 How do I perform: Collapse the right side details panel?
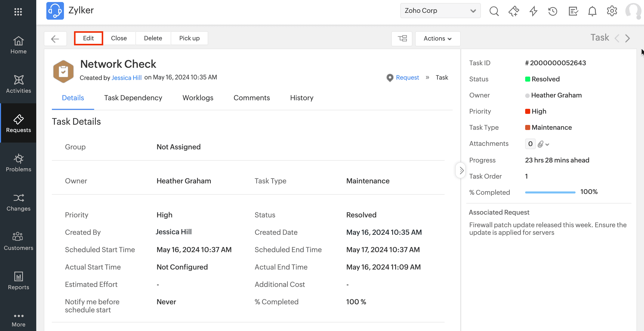(x=461, y=171)
